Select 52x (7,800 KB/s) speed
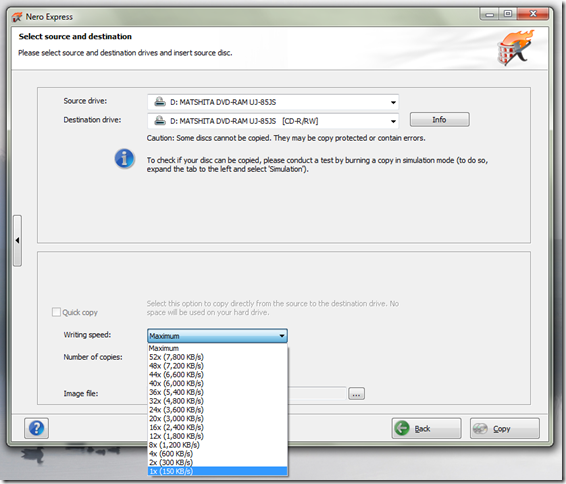Viewport: 566px width, 484px height. coord(217,357)
